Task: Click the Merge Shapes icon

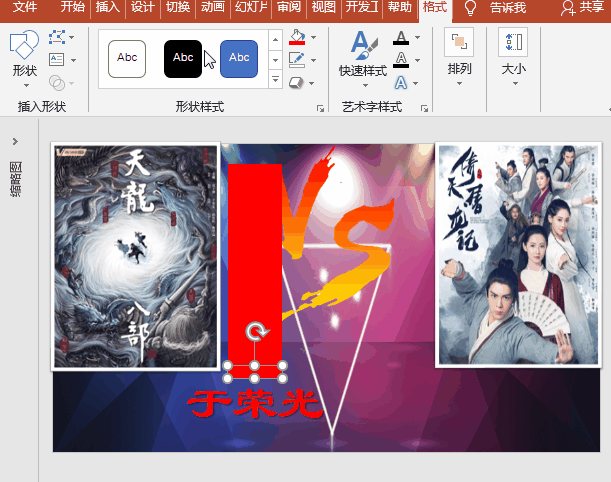Action: coord(57,83)
